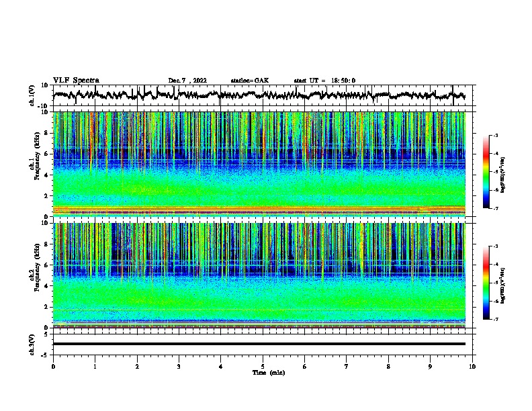
Task: Click the "-3" label on ch.1 colorbar
Action: [x=495, y=135]
